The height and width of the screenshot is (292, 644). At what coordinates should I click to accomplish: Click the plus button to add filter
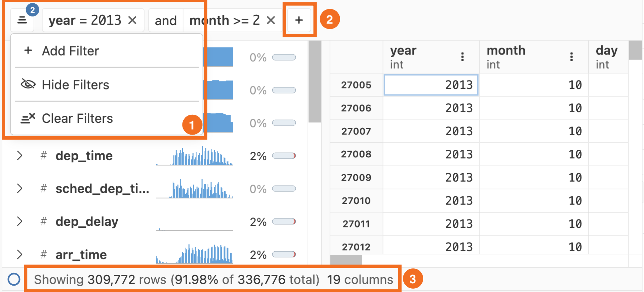click(299, 20)
